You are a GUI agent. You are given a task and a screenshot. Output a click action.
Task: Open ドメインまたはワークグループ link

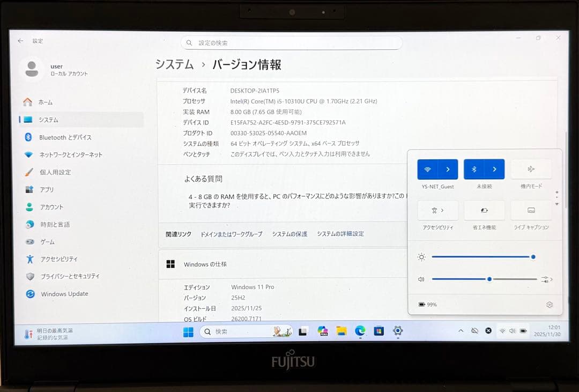click(232, 234)
